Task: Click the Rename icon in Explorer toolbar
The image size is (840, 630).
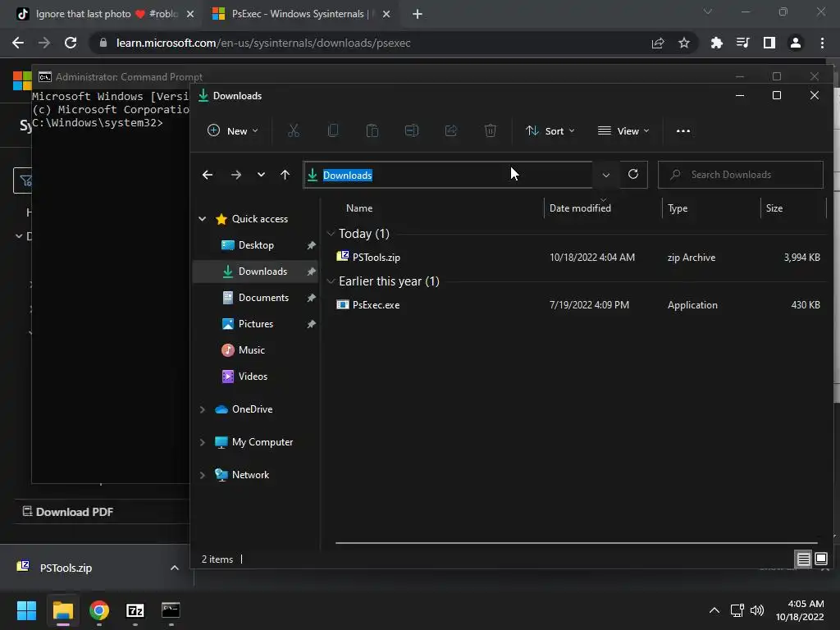Action: point(412,130)
